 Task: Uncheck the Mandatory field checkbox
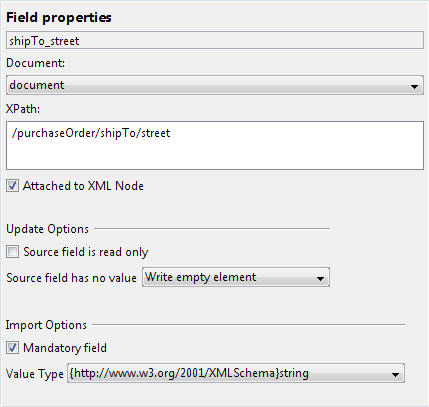pyautogui.click(x=12, y=348)
